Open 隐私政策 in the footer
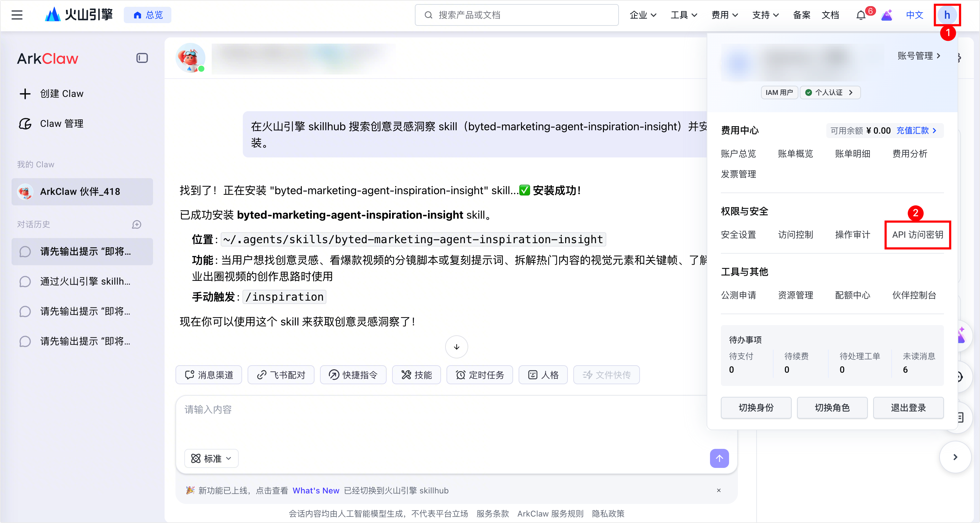Image resolution: width=980 pixels, height=523 pixels. click(x=608, y=514)
